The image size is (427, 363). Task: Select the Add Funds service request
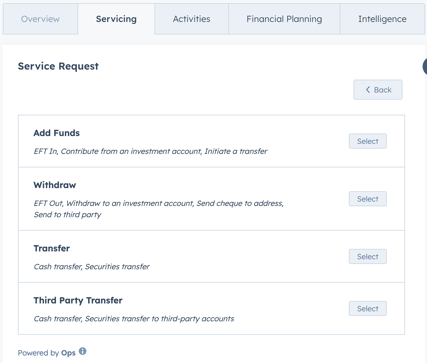368,141
